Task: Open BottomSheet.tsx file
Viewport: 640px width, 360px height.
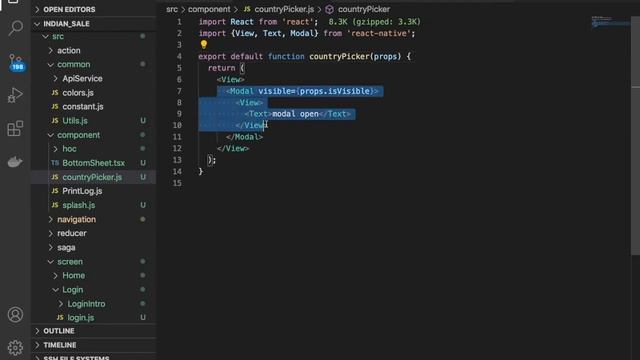Action: click(94, 163)
